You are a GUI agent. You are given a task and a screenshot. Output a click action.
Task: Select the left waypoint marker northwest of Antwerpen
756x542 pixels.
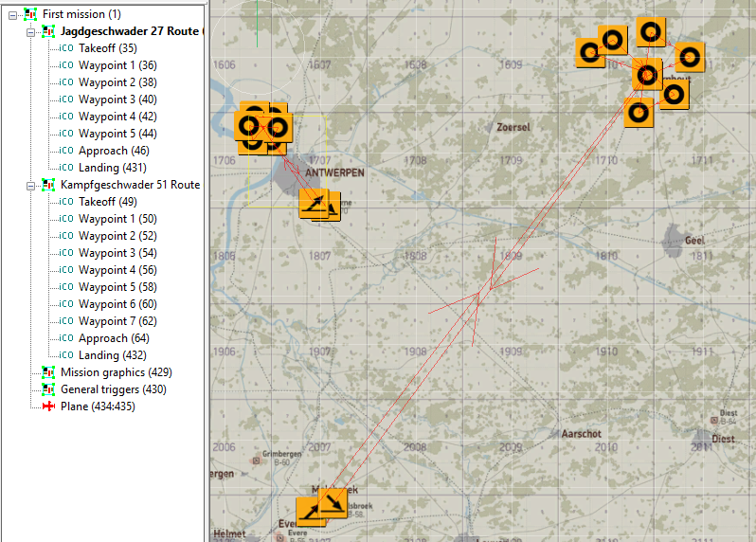[249, 126]
